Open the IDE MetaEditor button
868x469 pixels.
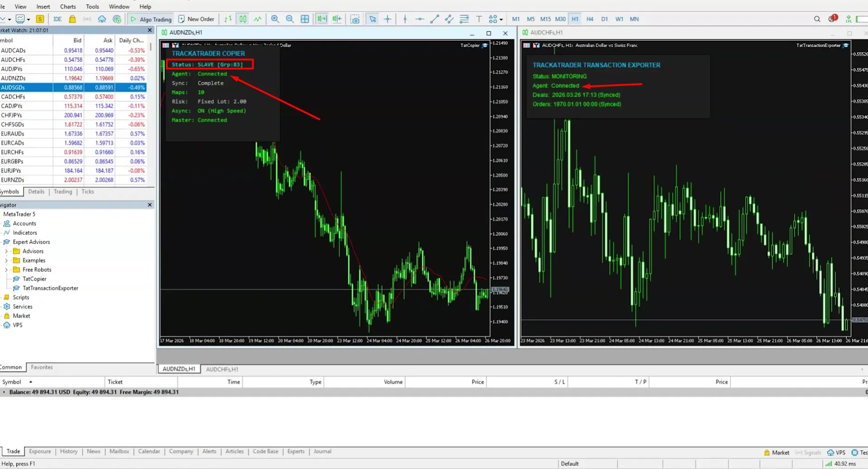(x=58, y=19)
